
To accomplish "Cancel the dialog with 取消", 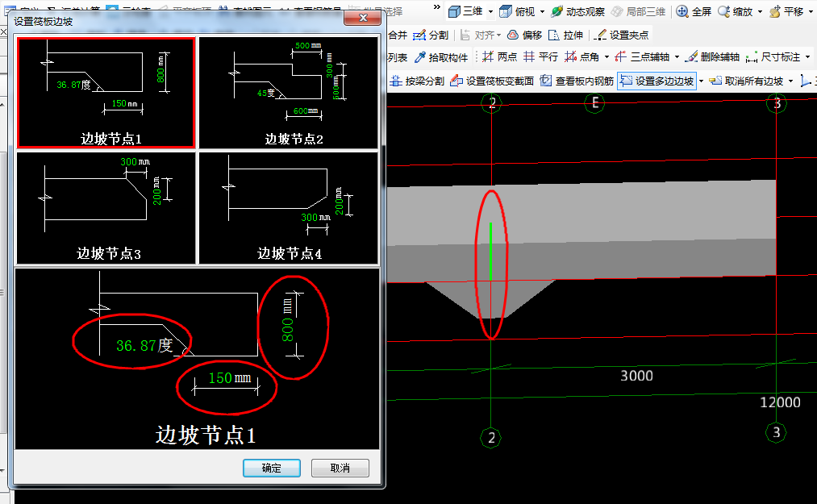I will pyautogui.click(x=340, y=468).
